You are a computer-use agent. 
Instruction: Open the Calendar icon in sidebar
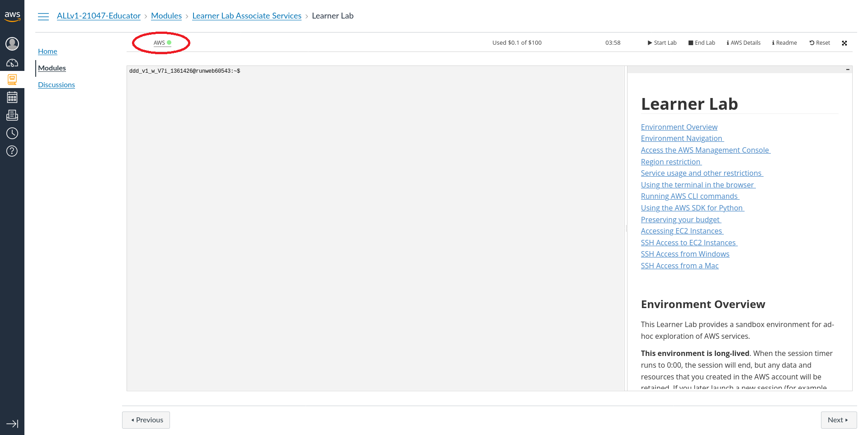tap(12, 97)
